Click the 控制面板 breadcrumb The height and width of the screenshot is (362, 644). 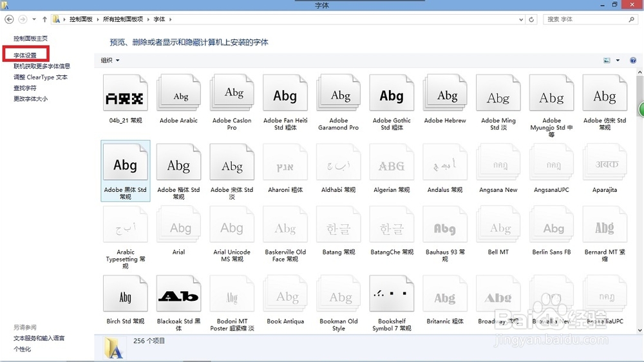coord(81,19)
